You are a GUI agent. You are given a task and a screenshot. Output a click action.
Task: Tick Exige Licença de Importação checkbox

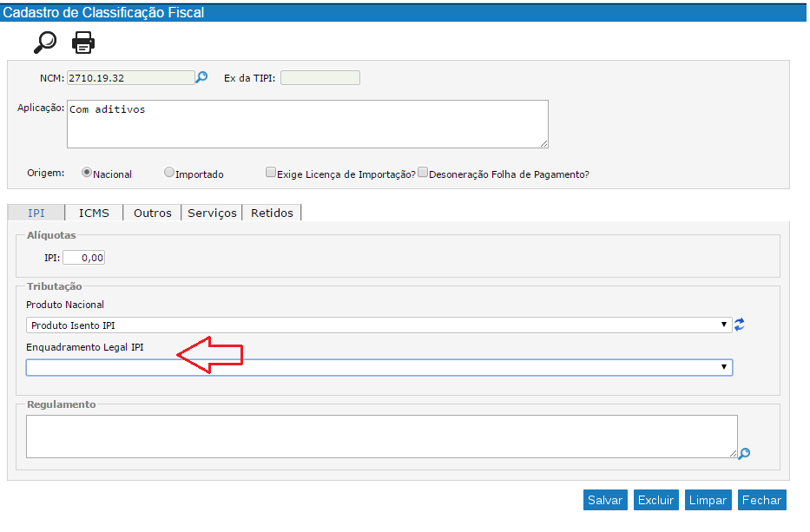point(271,173)
